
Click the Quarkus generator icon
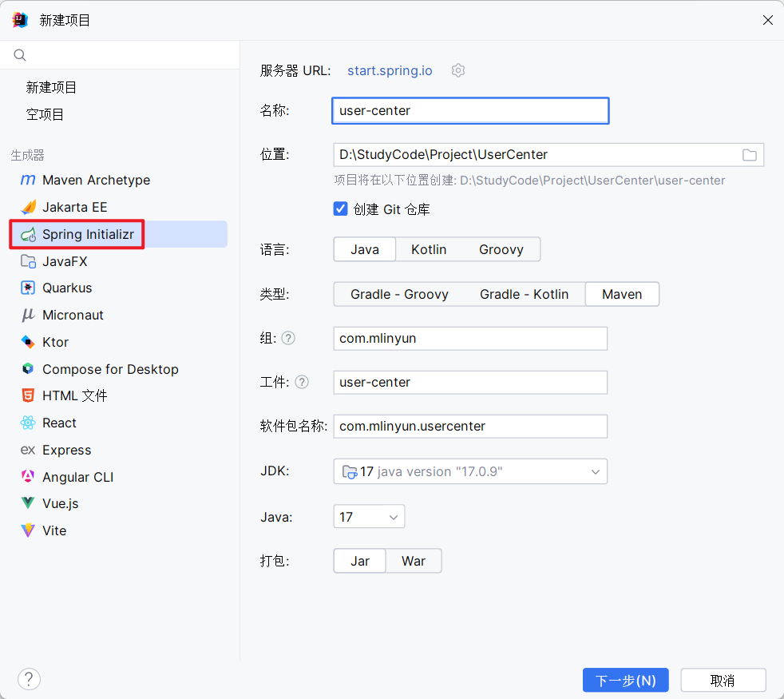(28, 288)
